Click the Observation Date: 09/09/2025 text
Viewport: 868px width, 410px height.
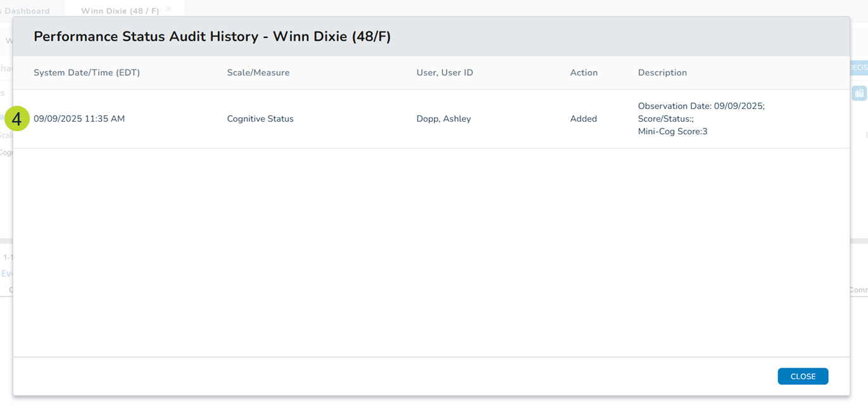(x=701, y=106)
